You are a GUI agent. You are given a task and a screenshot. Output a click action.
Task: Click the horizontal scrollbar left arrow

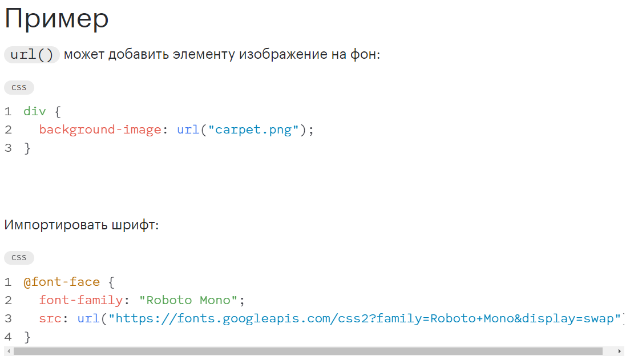(9, 351)
